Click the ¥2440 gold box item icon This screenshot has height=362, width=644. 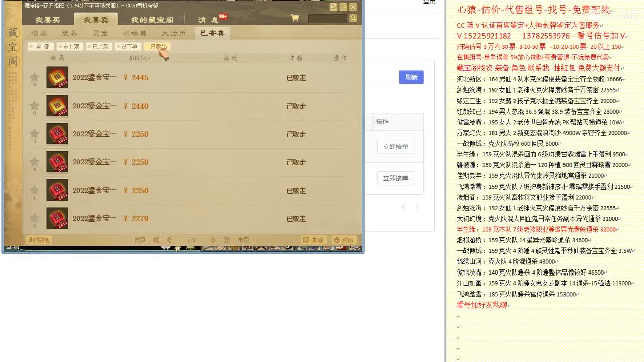click(x=57, y=106)
